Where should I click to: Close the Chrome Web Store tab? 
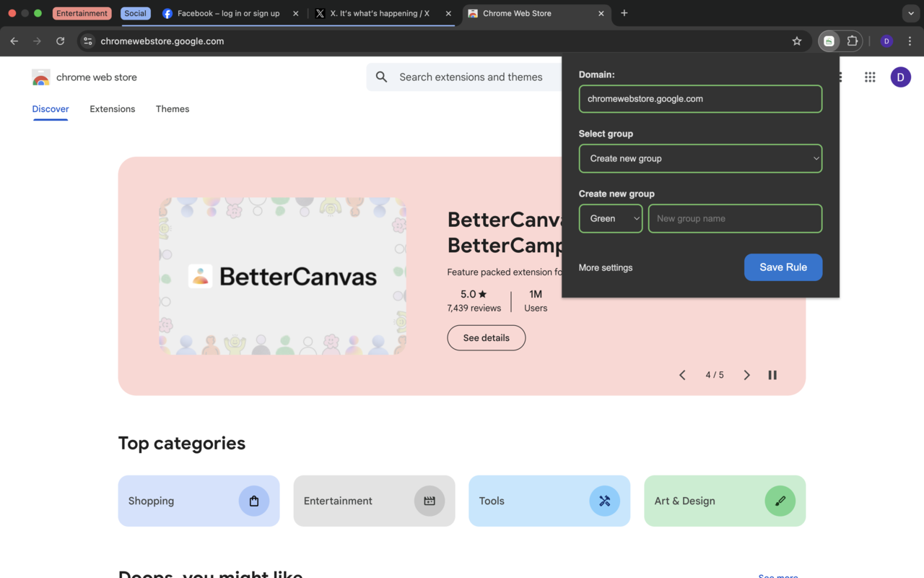pyautogui.click(x=601, y=13)
